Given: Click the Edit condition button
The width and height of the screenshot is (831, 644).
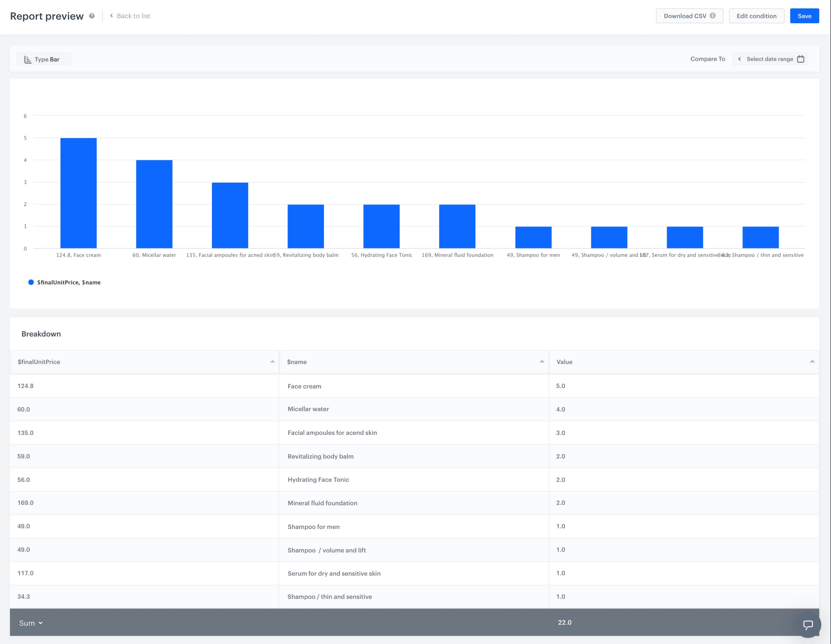Looking at the screenshot, I should click(x=757, y=16).
